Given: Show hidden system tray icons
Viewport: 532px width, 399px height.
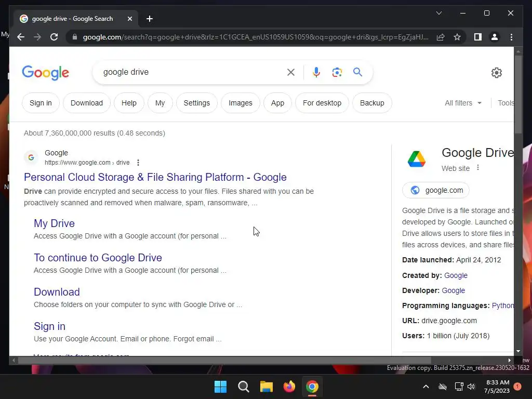Looking at the screenshot, I should point(426,387).
